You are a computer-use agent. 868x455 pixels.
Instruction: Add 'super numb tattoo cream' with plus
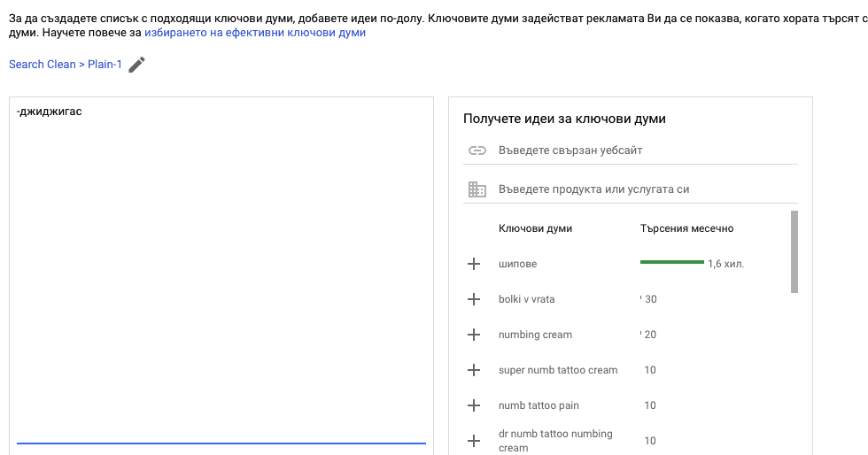point(474,370)
